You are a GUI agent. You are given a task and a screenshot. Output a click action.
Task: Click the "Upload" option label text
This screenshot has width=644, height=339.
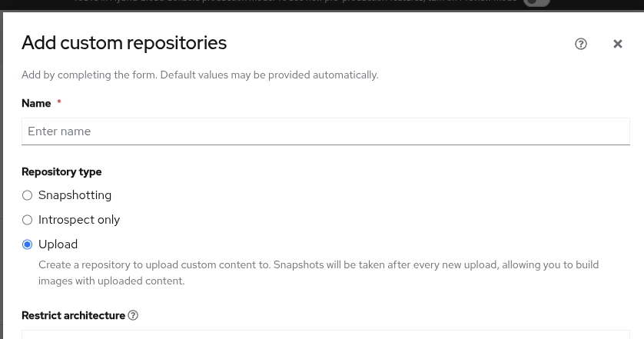[x=58, y=244]
